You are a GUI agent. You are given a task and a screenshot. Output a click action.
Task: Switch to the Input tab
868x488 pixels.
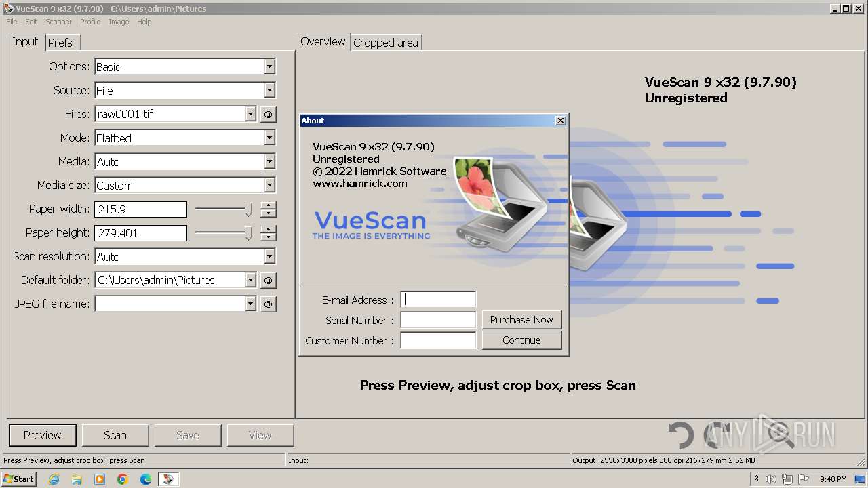pyautogui.click(x=25, y=41)
